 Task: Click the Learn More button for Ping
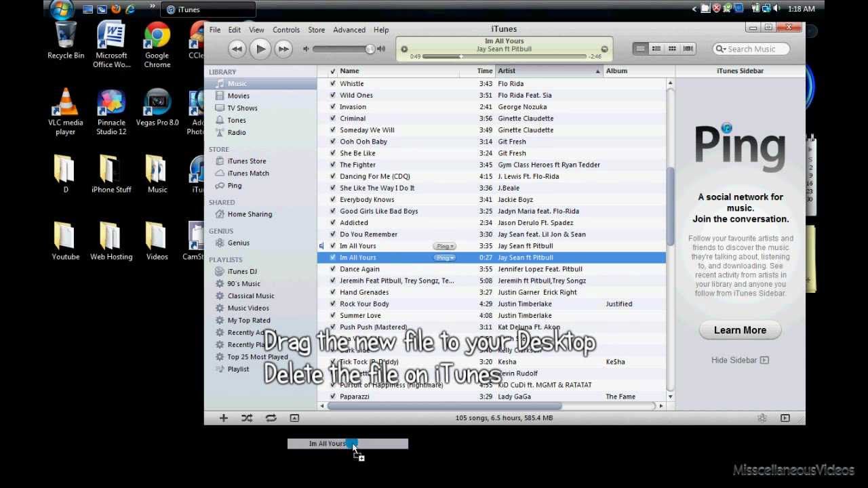tap(740, 330)
